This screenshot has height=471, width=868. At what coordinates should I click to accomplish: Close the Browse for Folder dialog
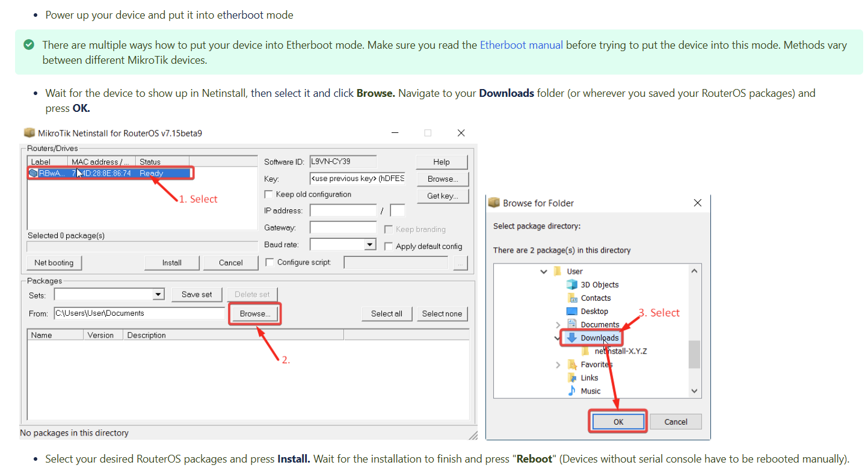coord(698,203)
